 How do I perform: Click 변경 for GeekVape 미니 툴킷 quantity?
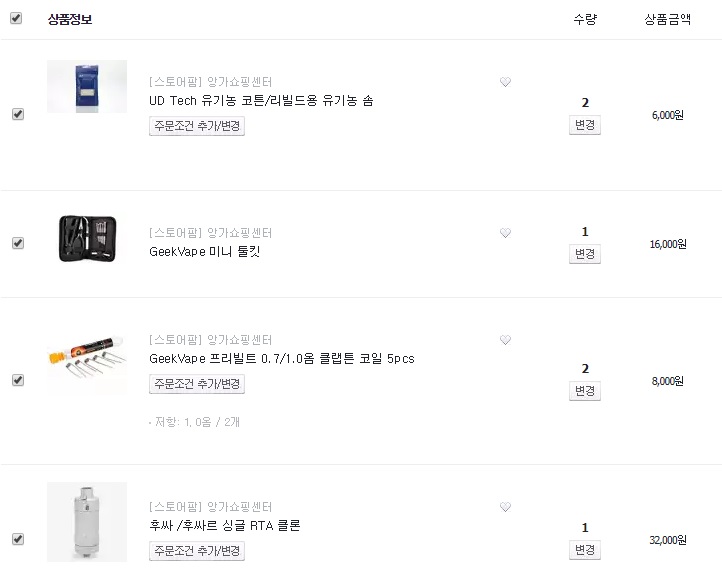pos(585,254)
